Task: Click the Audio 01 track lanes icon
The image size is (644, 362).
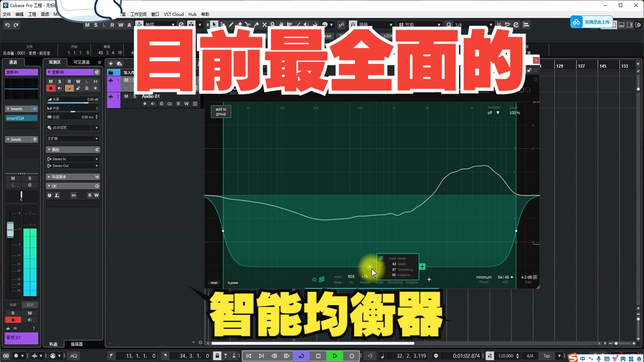Action: [x=195, y=104]
